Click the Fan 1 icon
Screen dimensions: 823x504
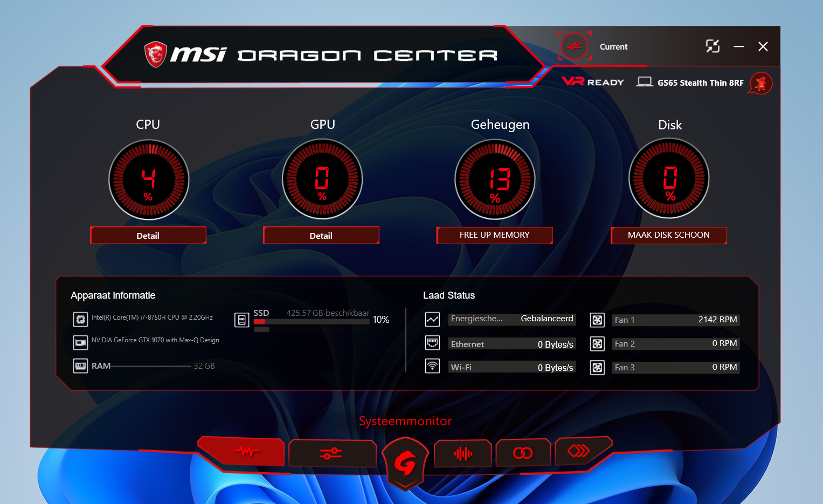click(x=597, y=320)
